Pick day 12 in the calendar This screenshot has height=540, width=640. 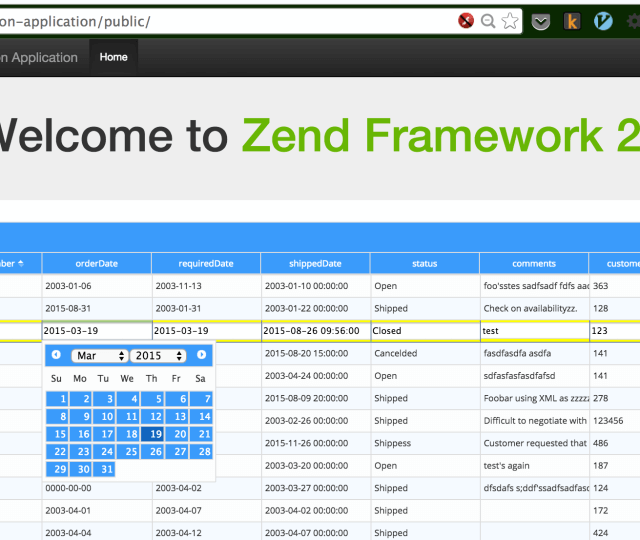153,416
